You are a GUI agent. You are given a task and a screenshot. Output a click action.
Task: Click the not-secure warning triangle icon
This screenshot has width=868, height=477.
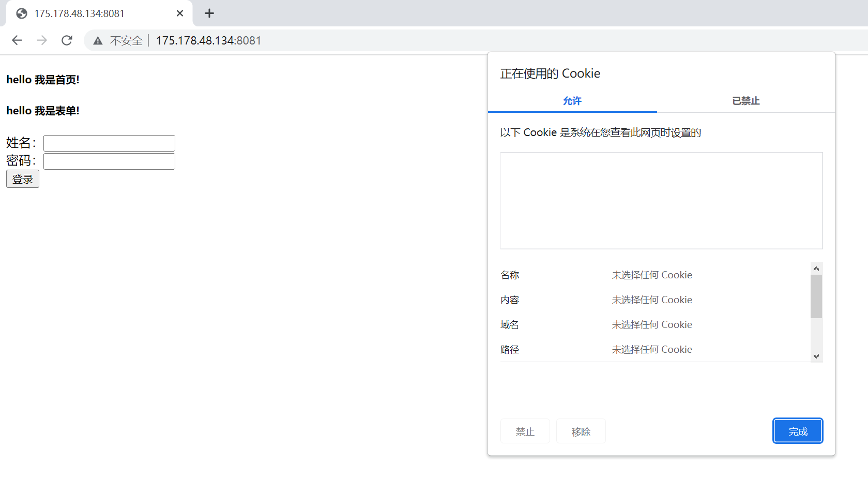pyautogui.click(x=98, y=40)
